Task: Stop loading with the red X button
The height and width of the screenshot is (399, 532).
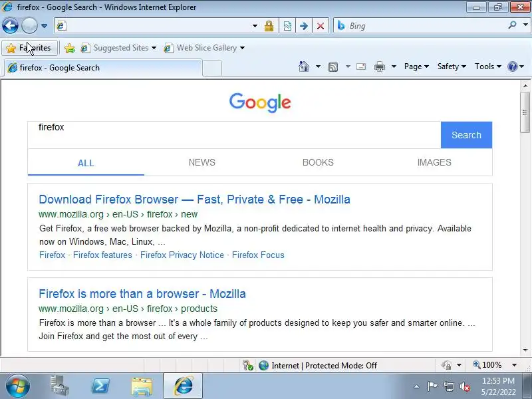Action: 321,26
